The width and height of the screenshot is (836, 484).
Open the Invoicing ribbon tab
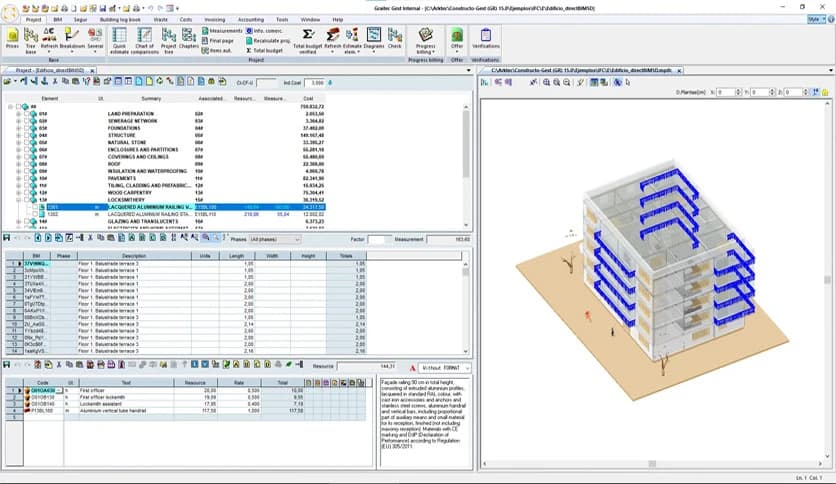(215, 20)
